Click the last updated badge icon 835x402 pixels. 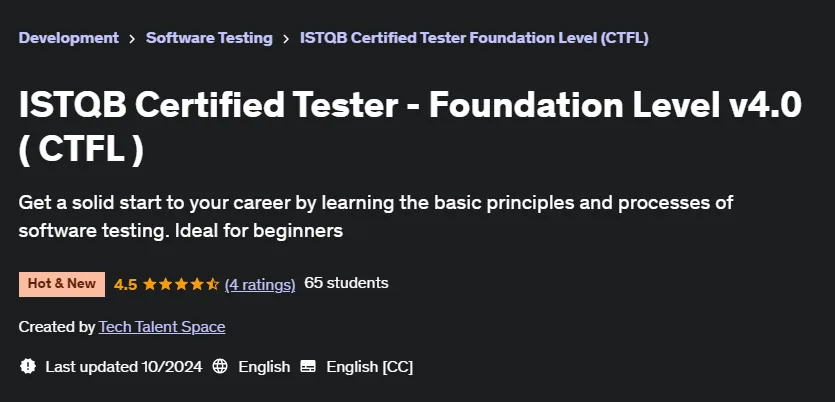click(x=28, y=366)
